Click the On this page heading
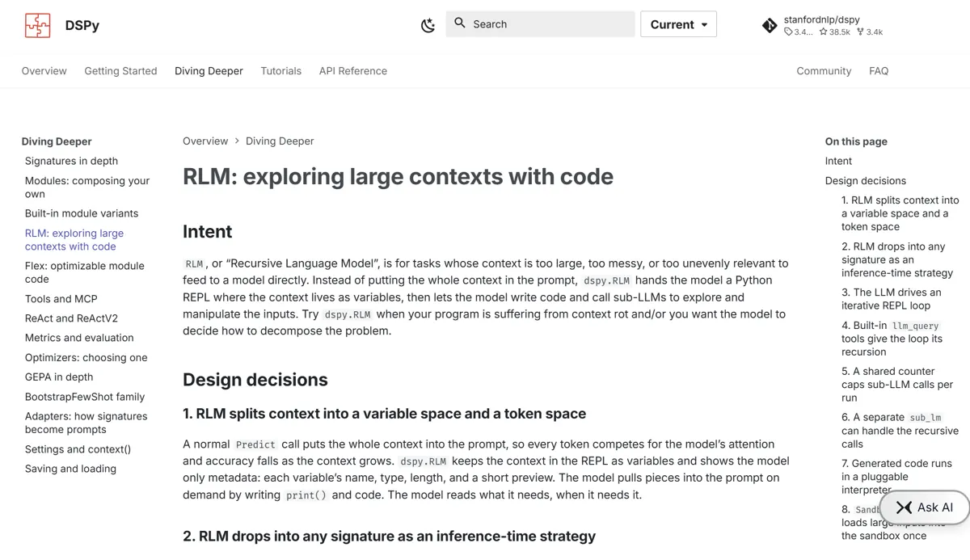Screen dimensions: 970x560 pos(856,141)
